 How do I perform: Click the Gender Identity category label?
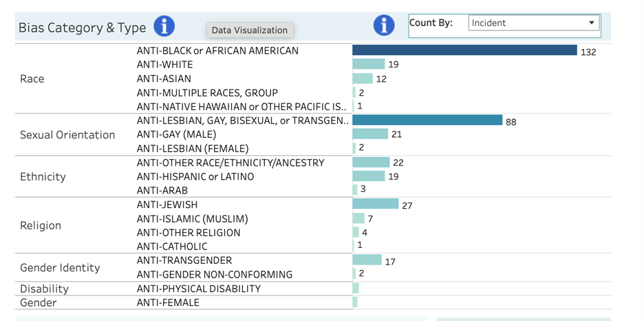point(60,268)
